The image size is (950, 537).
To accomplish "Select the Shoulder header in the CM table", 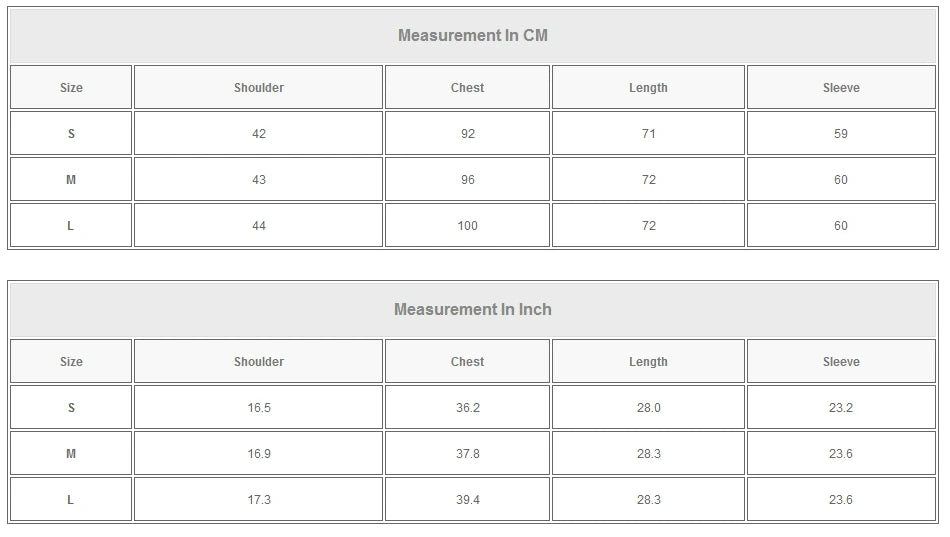I will [259, 88].
